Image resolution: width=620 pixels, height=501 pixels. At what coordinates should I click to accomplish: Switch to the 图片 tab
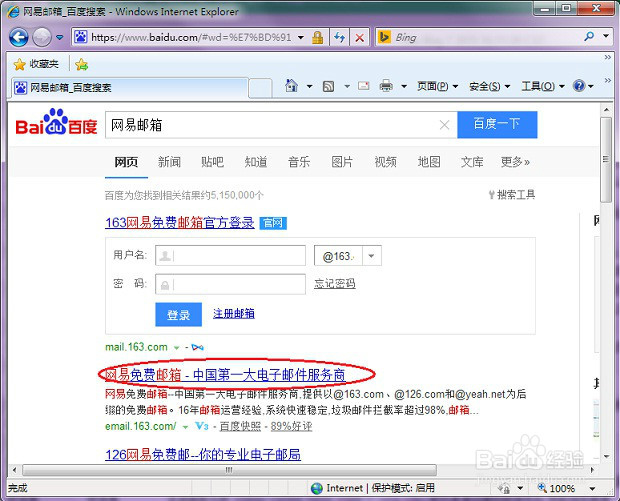click(x=342, y=162)
